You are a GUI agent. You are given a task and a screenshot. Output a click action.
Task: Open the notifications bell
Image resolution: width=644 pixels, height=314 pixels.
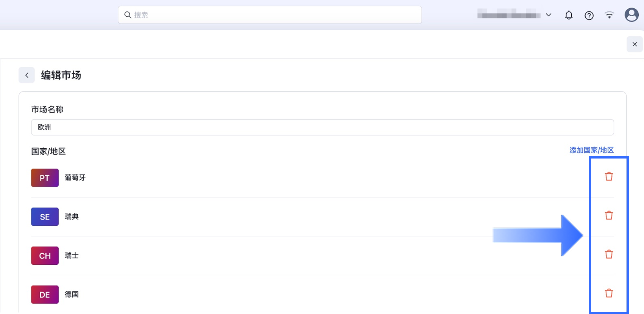point(569,15)
